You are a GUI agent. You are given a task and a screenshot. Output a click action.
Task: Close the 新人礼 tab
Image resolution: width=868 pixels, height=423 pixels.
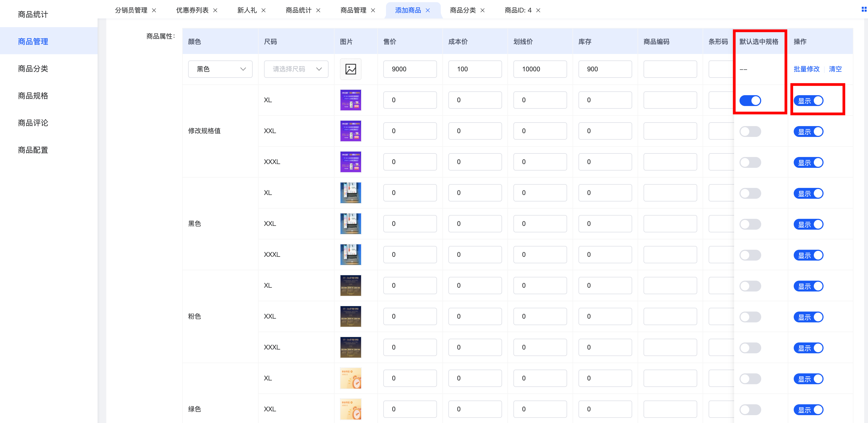(x=263, y=11)
